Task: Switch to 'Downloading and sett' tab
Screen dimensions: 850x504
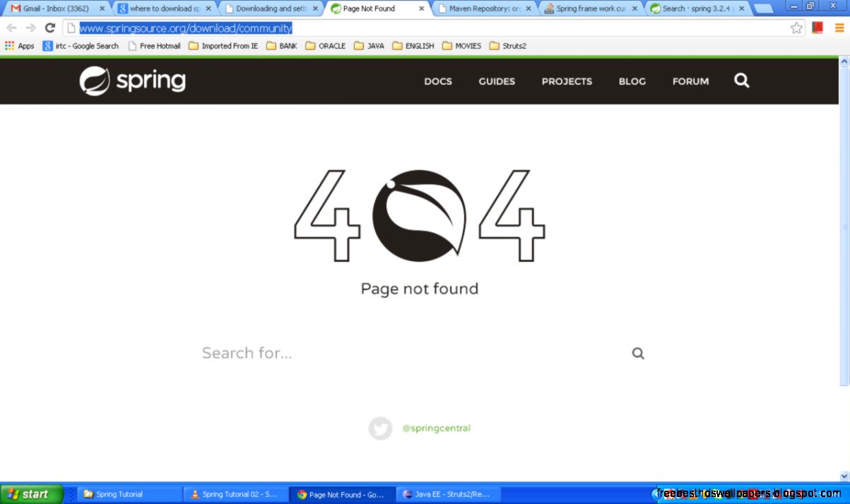Action: 271,8
